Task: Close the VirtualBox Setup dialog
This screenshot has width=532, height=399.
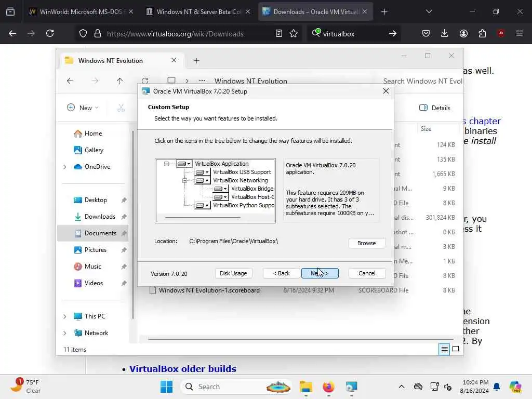Action: point(386,91)
